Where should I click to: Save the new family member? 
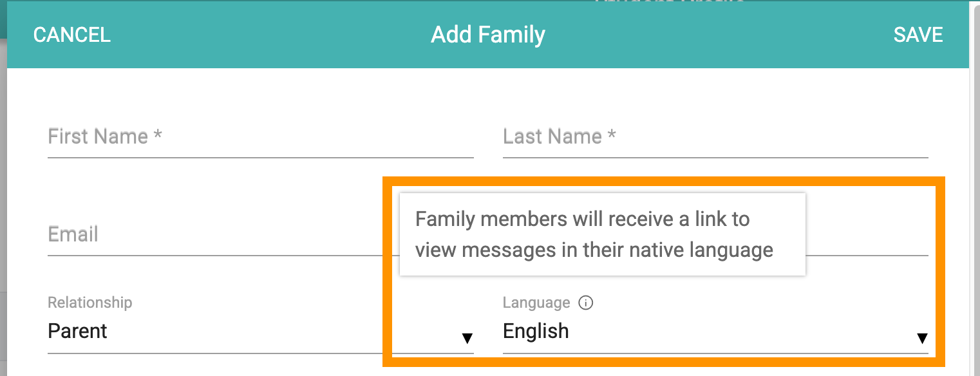tap(918, 35)
